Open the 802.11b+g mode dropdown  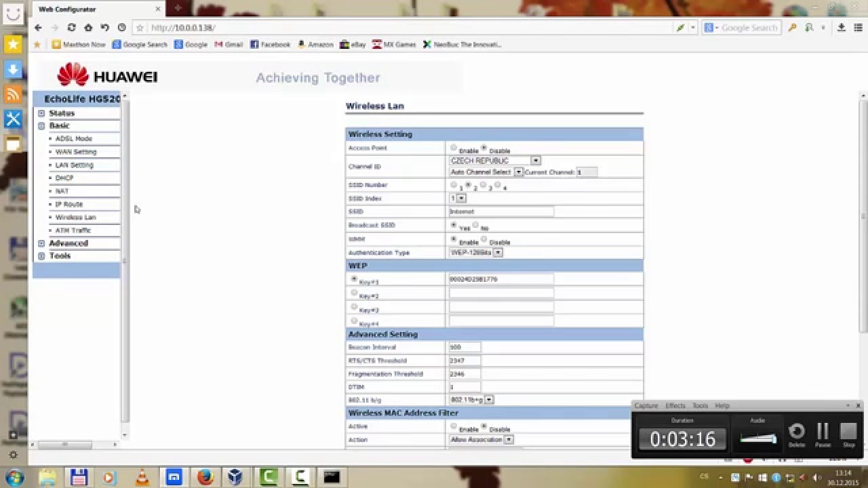(471, 400)
